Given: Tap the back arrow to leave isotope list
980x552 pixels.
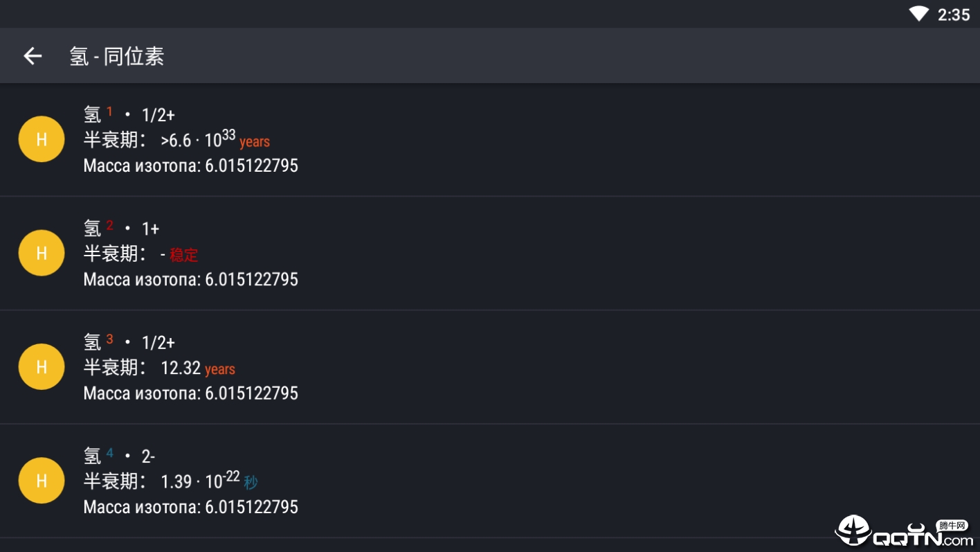Looking at the screenshot, I should coord(32,55).
